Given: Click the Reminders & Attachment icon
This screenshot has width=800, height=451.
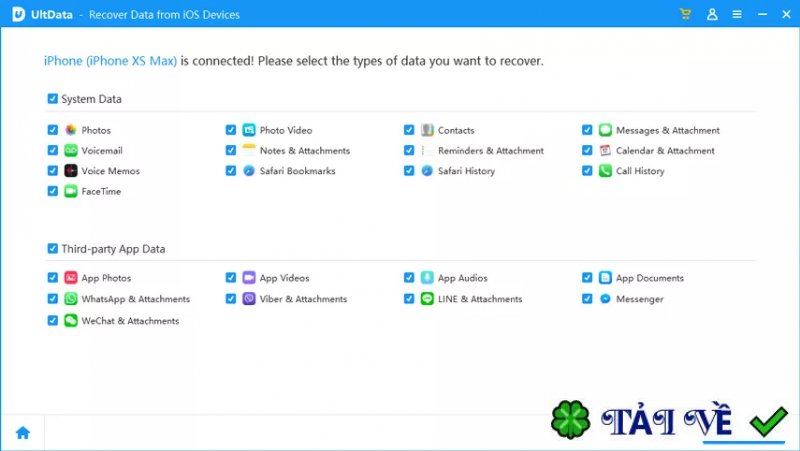Looking at the screenshot, I should (427, 151).
